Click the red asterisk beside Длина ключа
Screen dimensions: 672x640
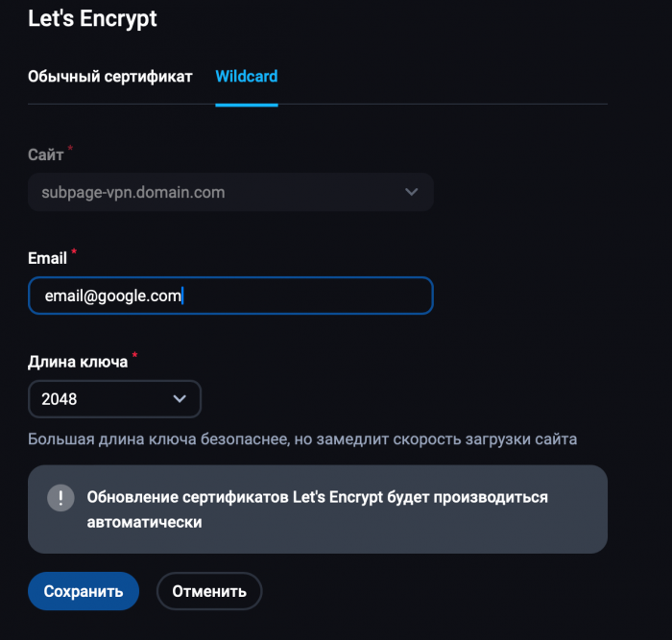pyautogui.click(x=135, y=356)
